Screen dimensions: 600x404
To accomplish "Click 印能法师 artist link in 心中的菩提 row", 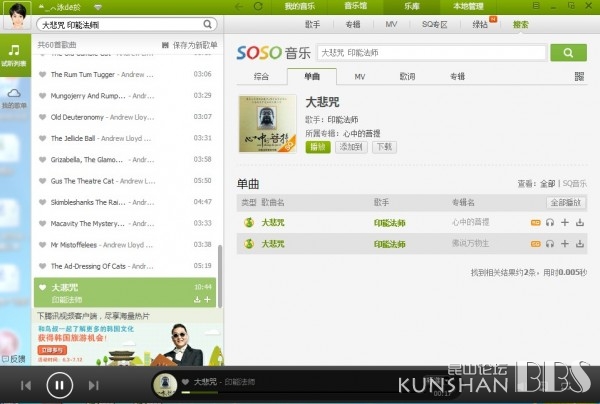I will (389, 223).
